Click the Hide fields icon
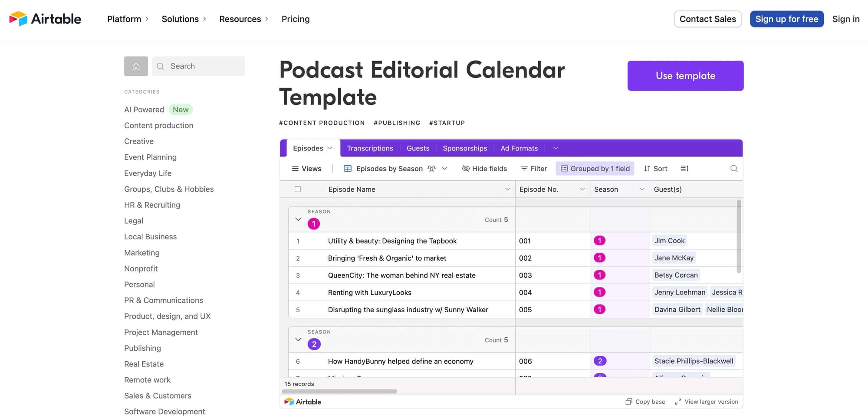The width and height of the screenshot is (868, 418). pos(466,168)
